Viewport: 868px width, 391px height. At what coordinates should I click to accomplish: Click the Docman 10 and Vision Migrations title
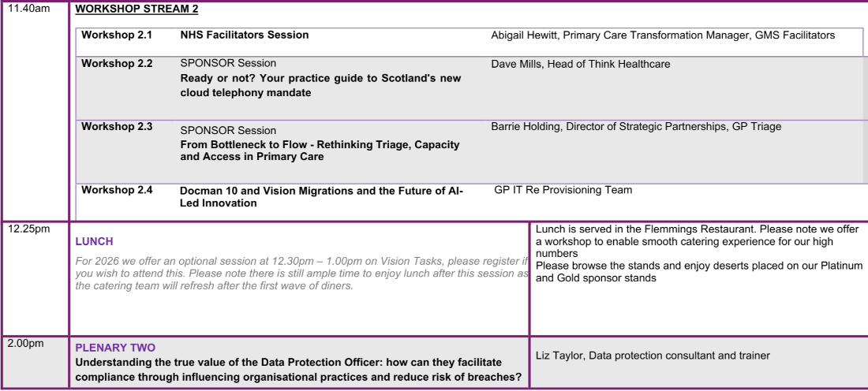pyautogui.click(x=321, y=196)
